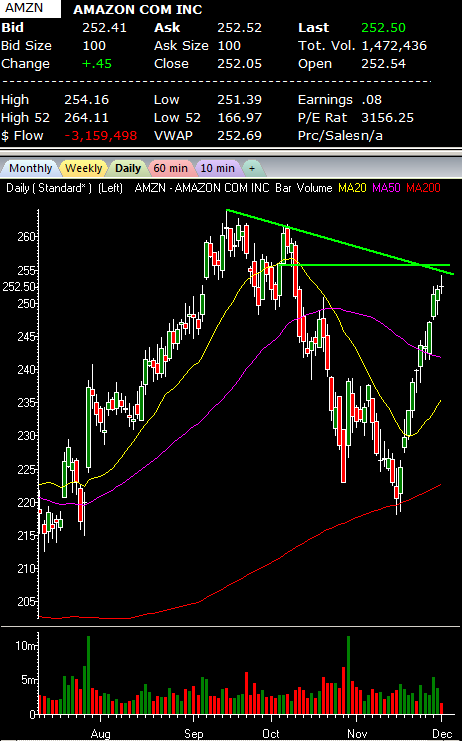Screen dimensions: 462x741
Task: Switch to the Monthly chart tab
Action: pyautogui.click(x=30, y=168)
